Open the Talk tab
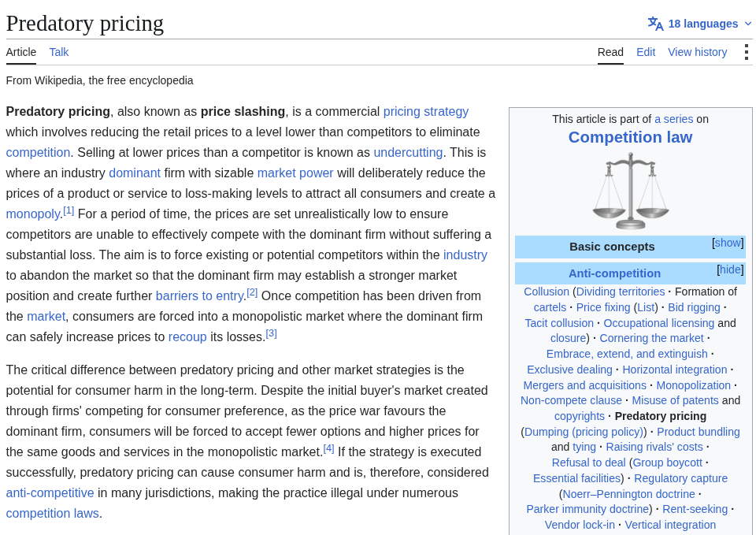 59,52
